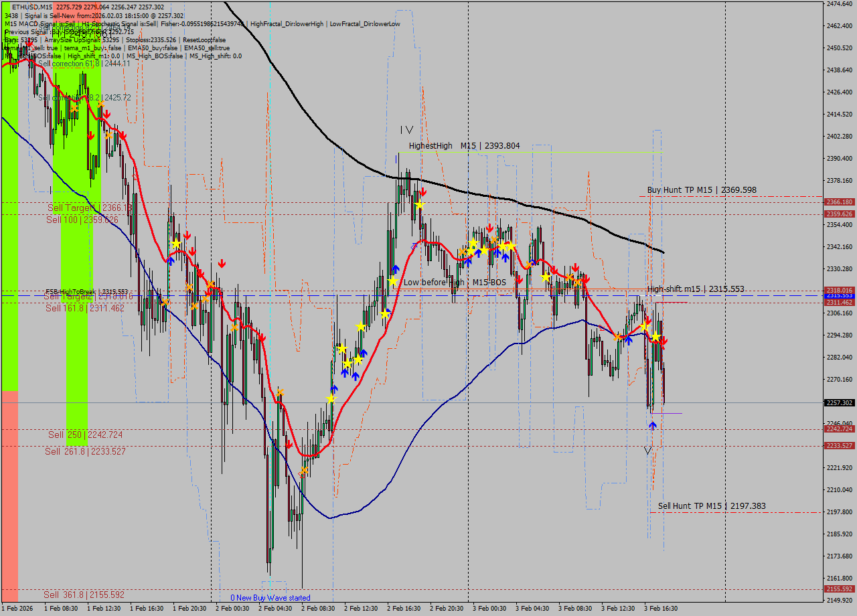Click the 'IV' wave marker above HighestHigh
The image size is (857, 616).
[406, 130]
